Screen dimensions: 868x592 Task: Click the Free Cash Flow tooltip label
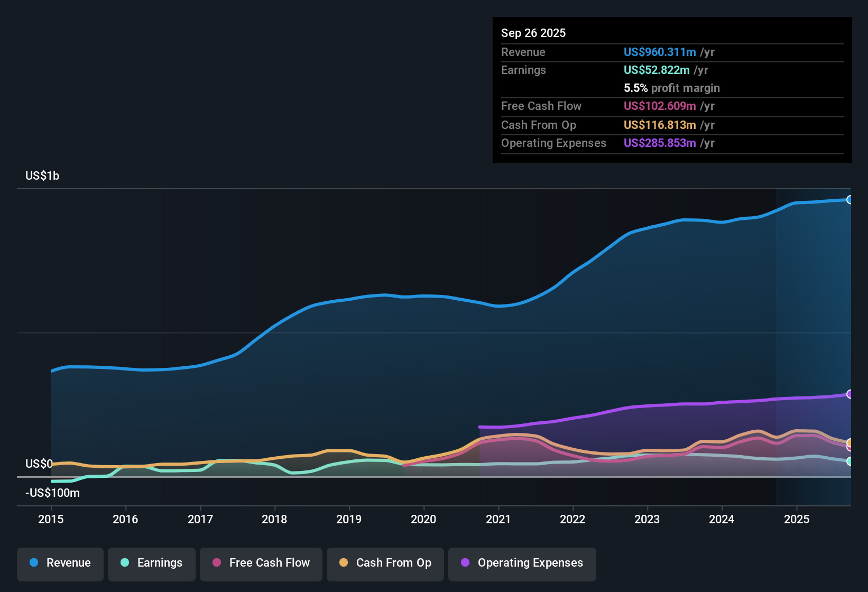(x=541, y=106)
